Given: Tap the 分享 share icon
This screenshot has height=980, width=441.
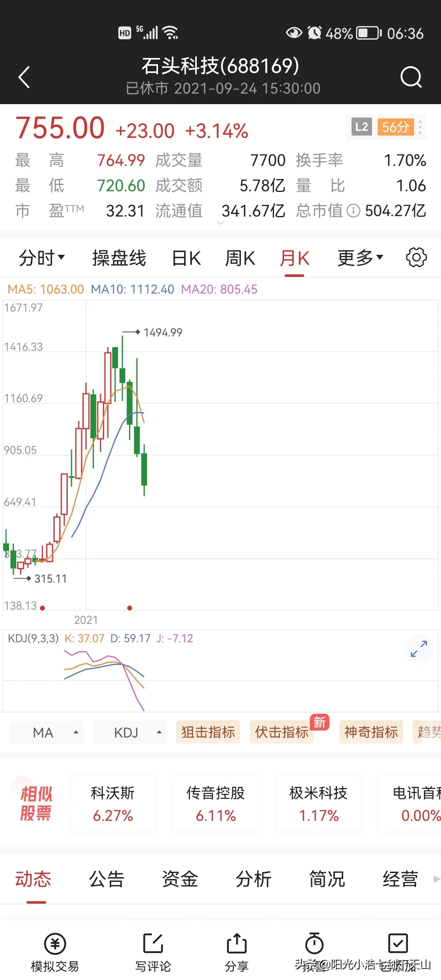Looking at the screenshot, I should click(x=237, y=944).
